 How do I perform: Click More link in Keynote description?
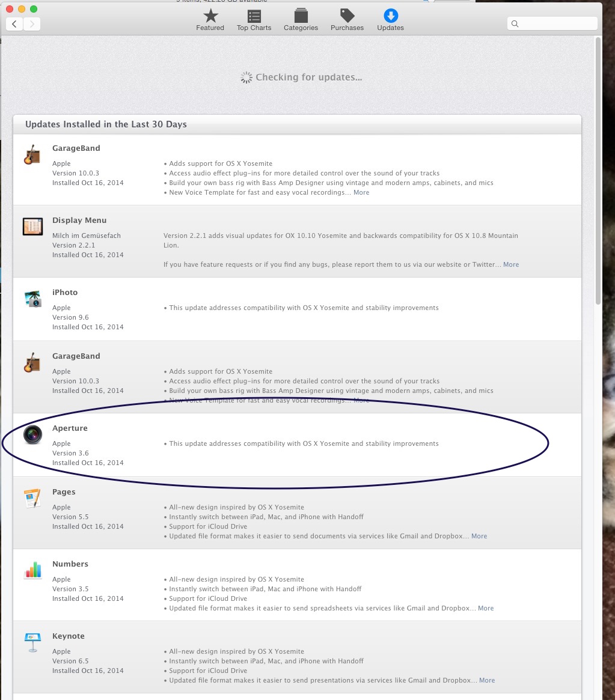487,680
